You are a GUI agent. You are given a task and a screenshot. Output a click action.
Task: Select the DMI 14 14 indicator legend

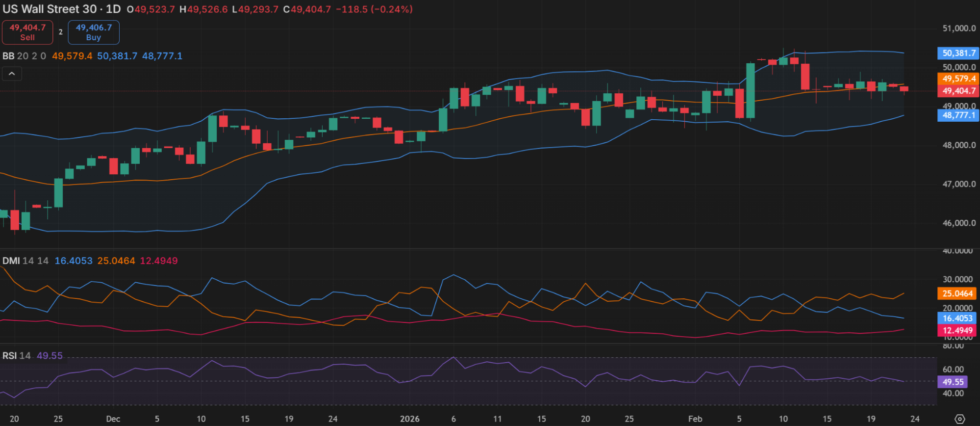tap(25, 261)
